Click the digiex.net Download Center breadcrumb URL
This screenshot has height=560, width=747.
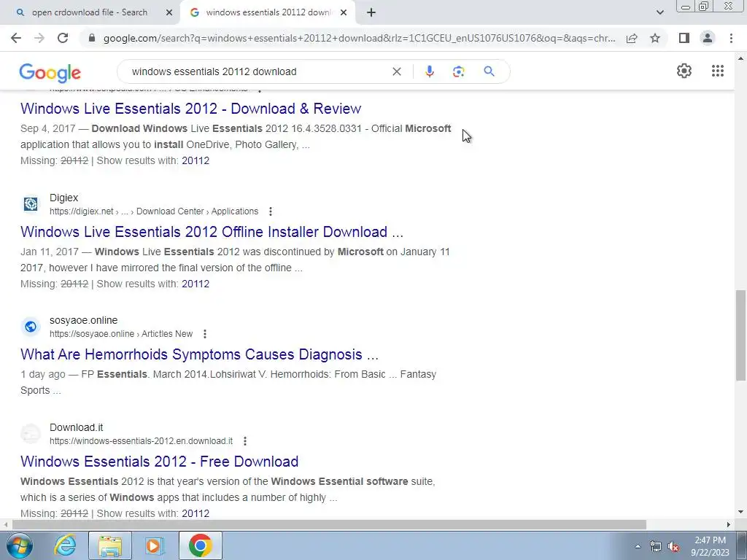click(x=154, y=211)
